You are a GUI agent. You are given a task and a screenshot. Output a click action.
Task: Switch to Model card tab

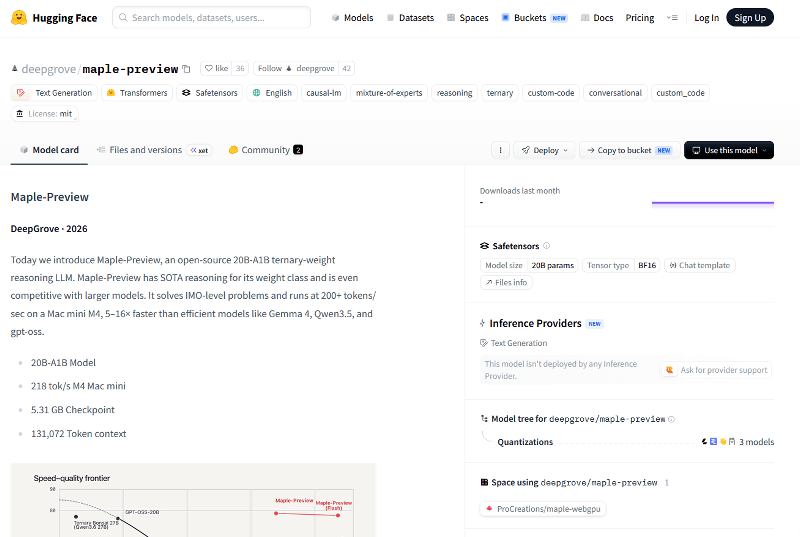click(49, 150)
